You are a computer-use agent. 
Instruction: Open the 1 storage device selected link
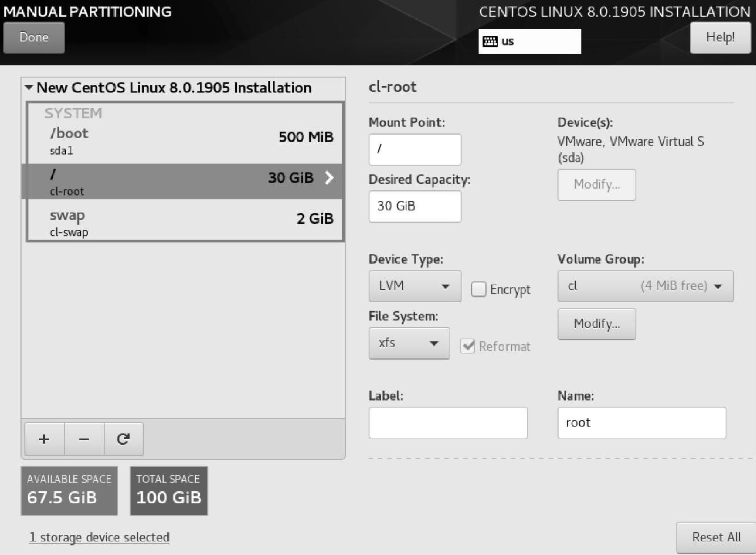click(99, 537)
